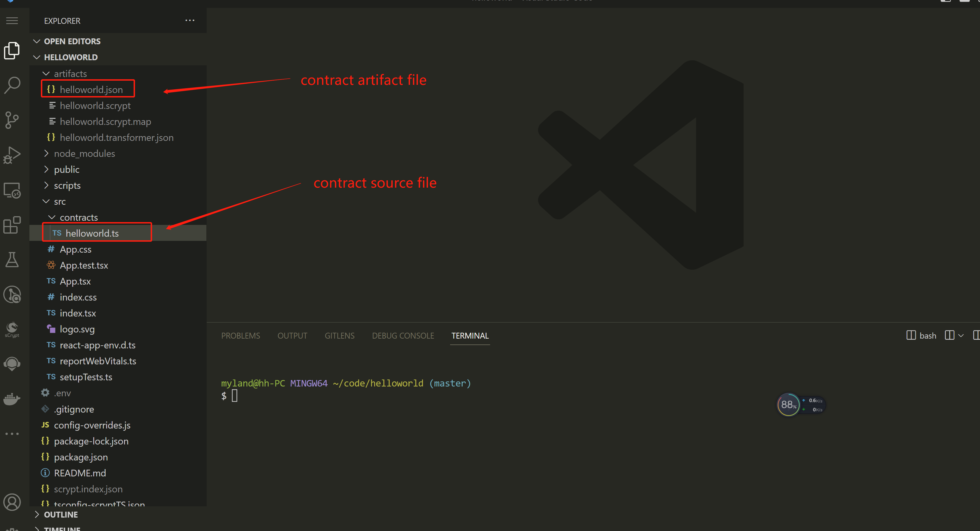The image size is (980, 531).
Task: Open Remote Explorer icon
Action: (12, 190)
